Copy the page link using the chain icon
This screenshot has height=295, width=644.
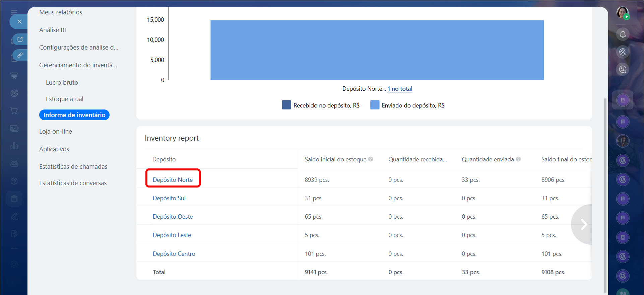pyautogui.click(x=20, y=55)
